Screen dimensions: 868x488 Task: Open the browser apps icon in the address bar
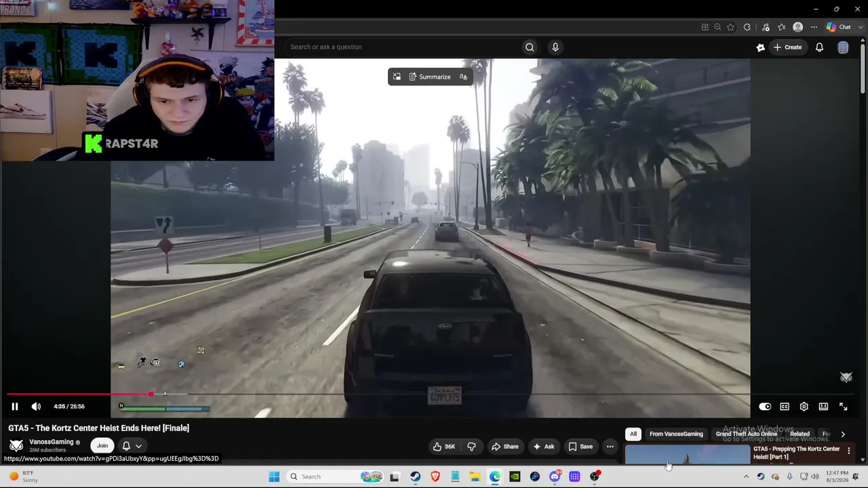coord(705,27)
